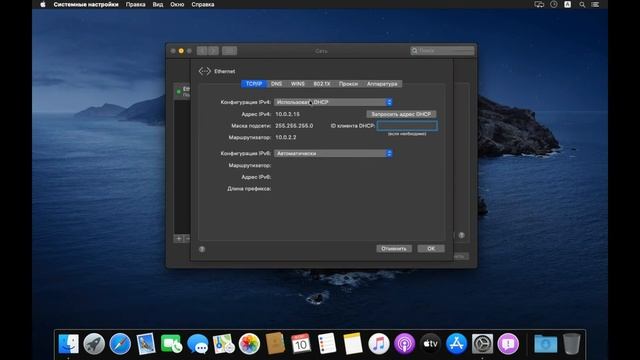This screenshot has height=360, width=640.
Task: Click Отменить button
Action: pyautogui.click(x=394, y=249)
